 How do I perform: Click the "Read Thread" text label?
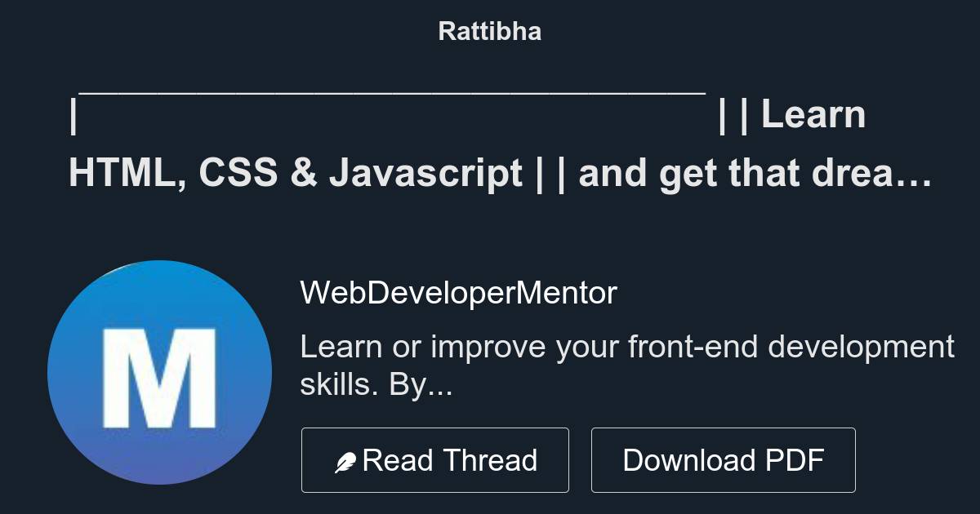(451, 459)
